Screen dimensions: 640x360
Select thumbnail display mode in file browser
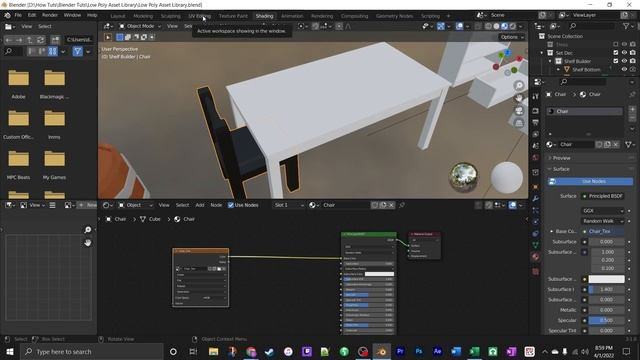[53, 51]
